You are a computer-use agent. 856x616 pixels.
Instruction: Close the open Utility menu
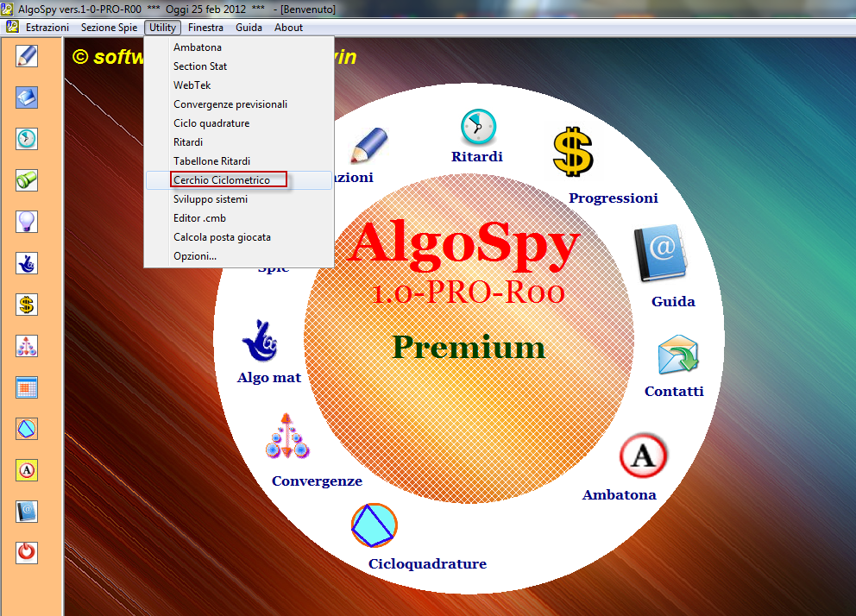tap(163, 28)
